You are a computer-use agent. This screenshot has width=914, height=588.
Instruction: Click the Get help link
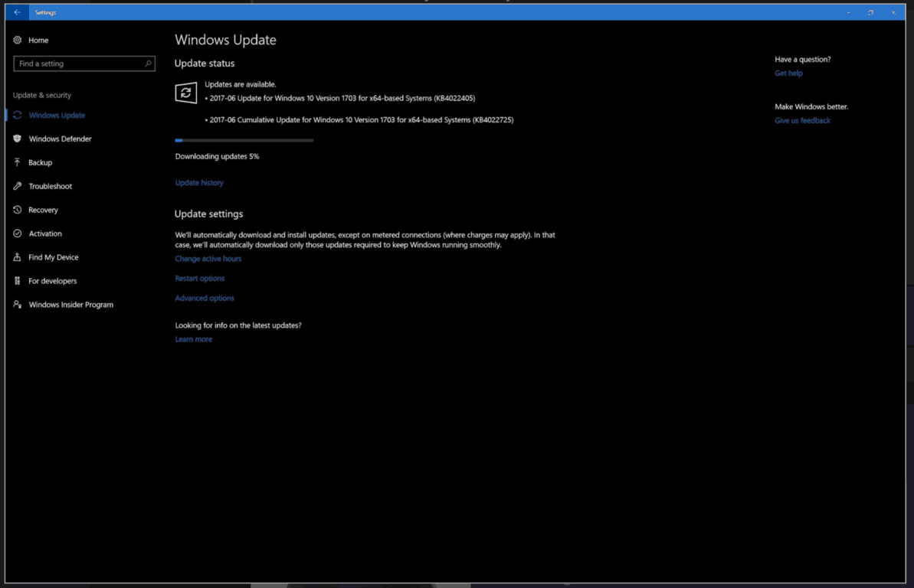(x=788, y=73)
